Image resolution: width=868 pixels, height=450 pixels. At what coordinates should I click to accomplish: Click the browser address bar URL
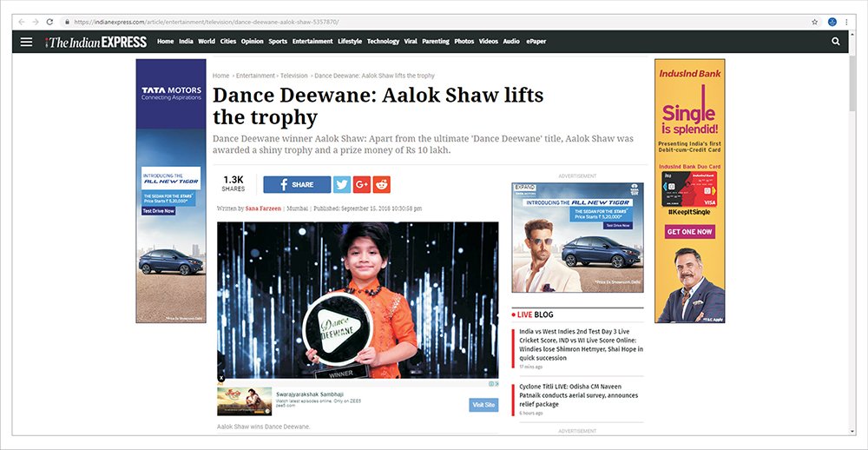click(x=206, y=23)
